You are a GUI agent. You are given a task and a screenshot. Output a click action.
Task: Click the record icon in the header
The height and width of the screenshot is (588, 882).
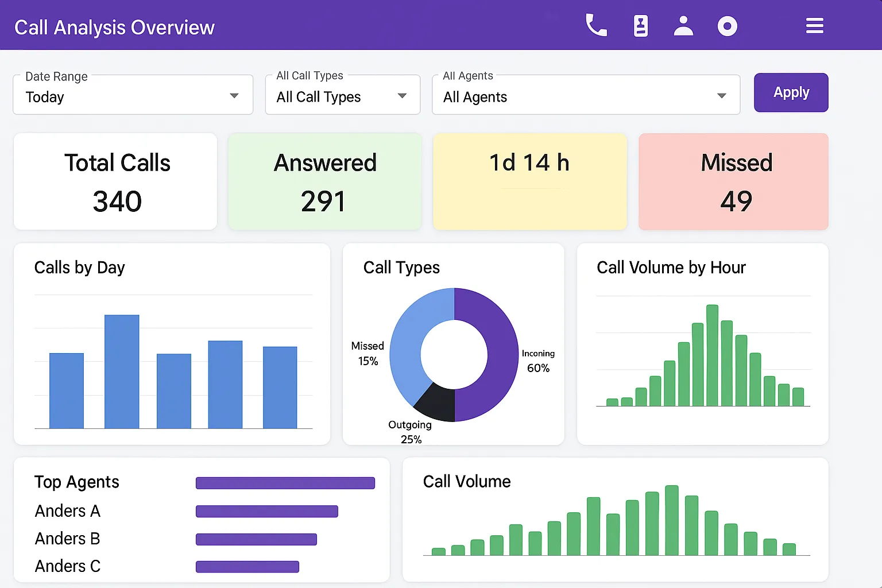pyautogui.click(x=727, y=25)
